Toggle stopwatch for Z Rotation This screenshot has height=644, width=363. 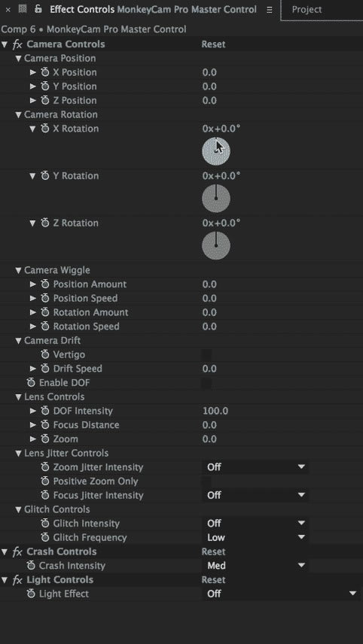pyautogui.click(x=44, y=223)
